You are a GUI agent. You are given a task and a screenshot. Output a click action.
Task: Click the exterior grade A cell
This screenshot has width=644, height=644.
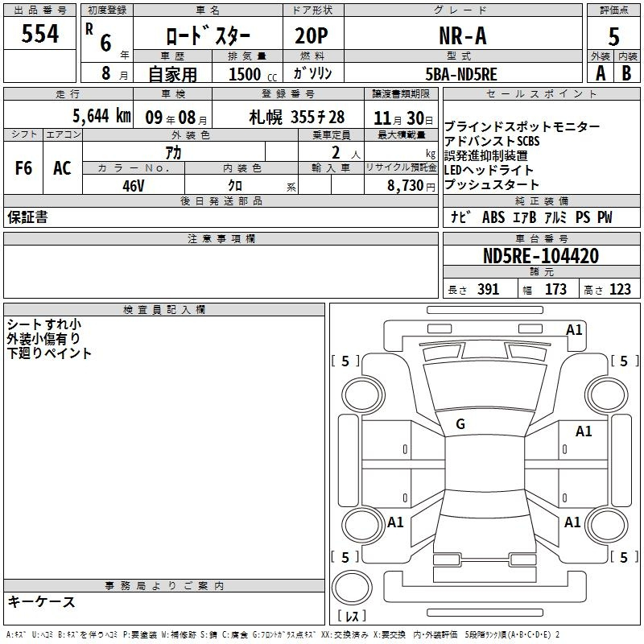(600, 72)
